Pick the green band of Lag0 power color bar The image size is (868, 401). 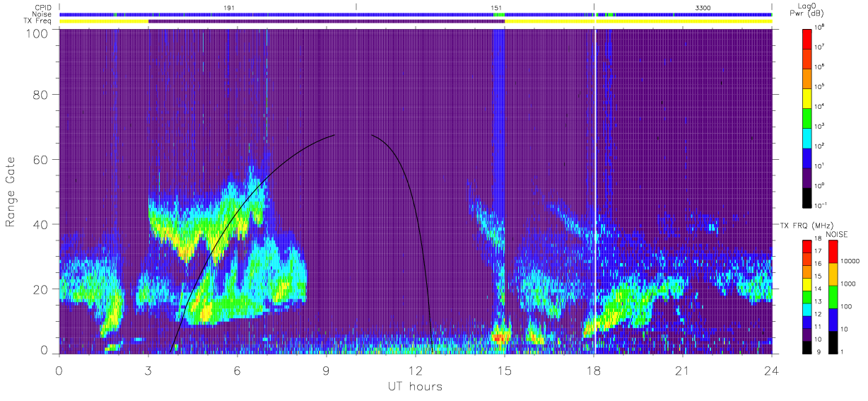pyautogui.click(x=807, y=118)
